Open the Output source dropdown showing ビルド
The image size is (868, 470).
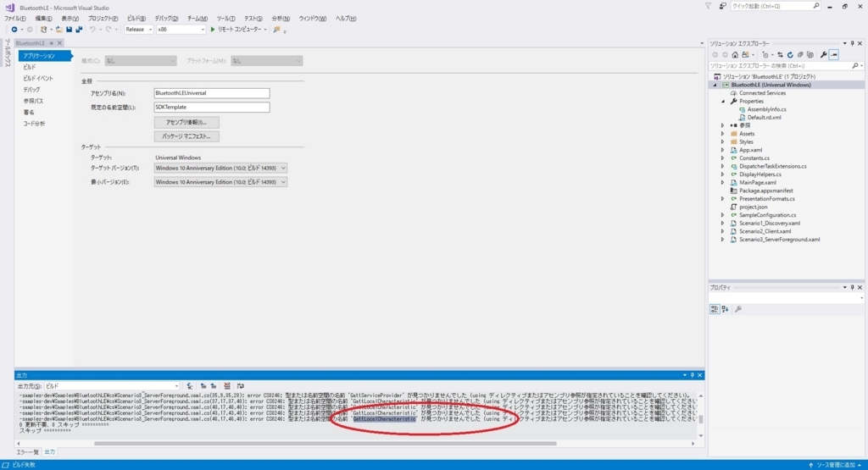click(x=113, y=386)
